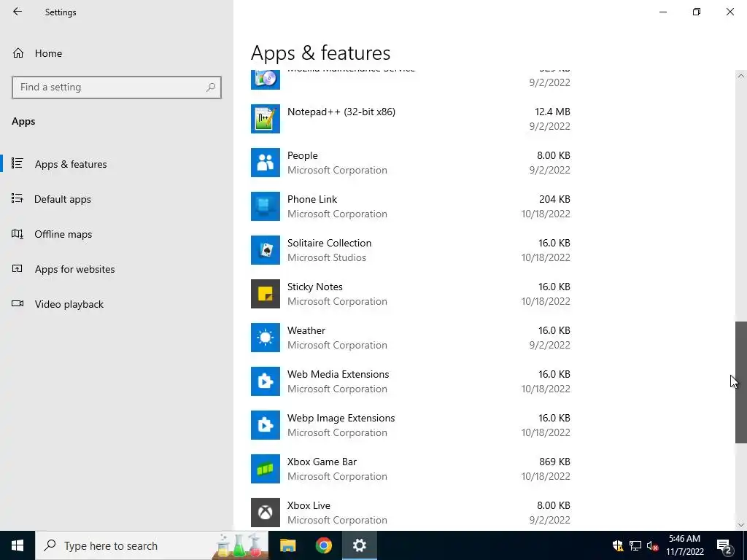Open Default apps settings
Viewport: 747px width, 560px height.
[117, 199]
